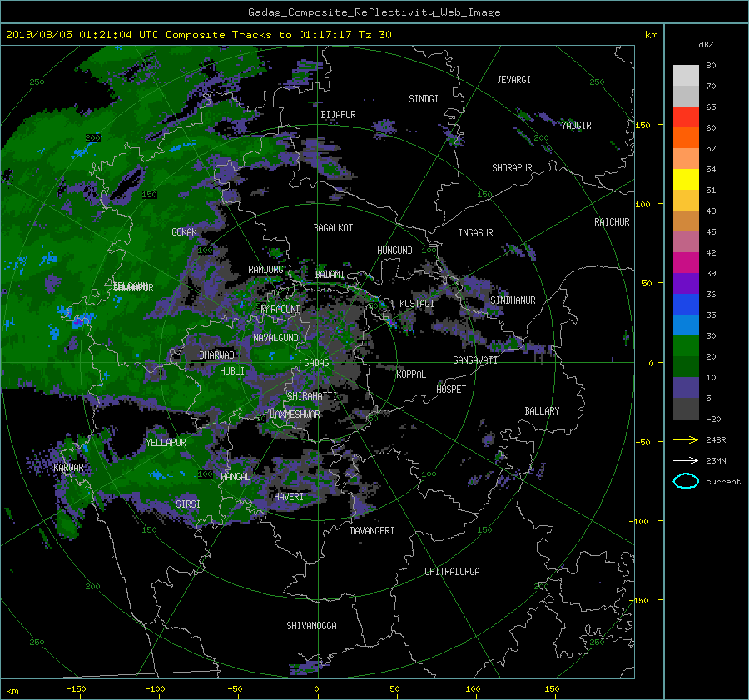The height and width of the screenshot is (700, 749).
Task: Click the magenta 42 dBZ color swatch
Action: point(686,263)
